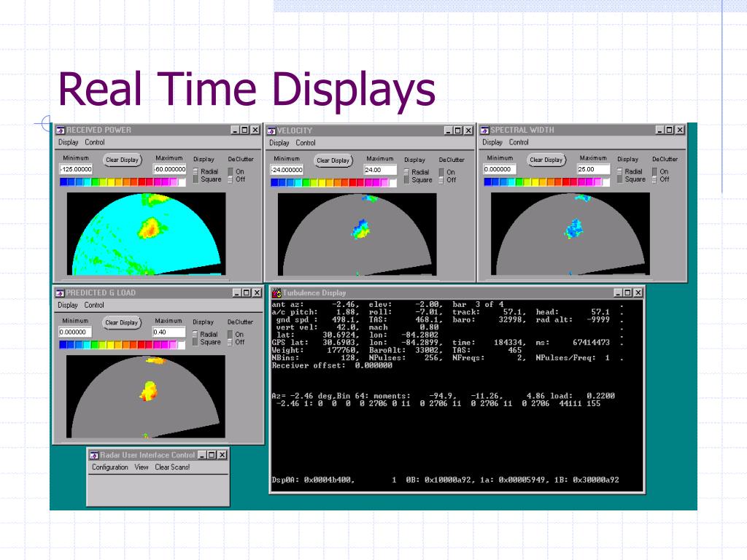The width and height of the screenshot is (747, 560).
Task: Turn DeClutter Off in Velocity window
Action: point(441,180)
